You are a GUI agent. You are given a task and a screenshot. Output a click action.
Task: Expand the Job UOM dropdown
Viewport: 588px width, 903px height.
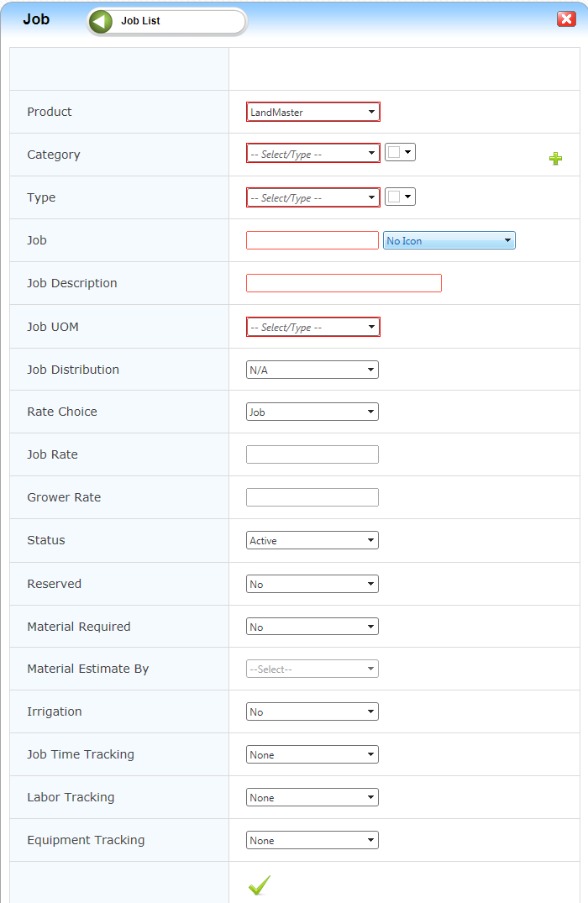312,327
